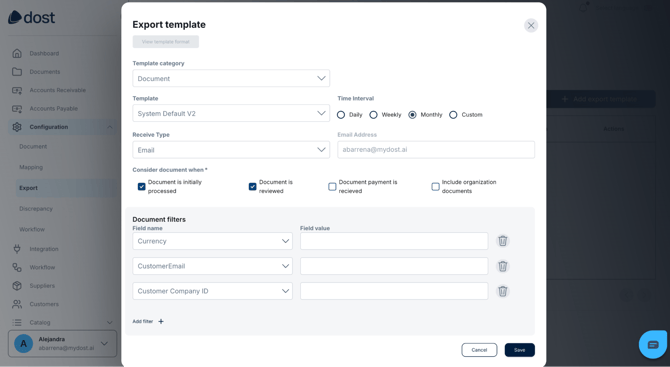
Task: Click the Suppliers box icon
Action: (x=17, y=286)
